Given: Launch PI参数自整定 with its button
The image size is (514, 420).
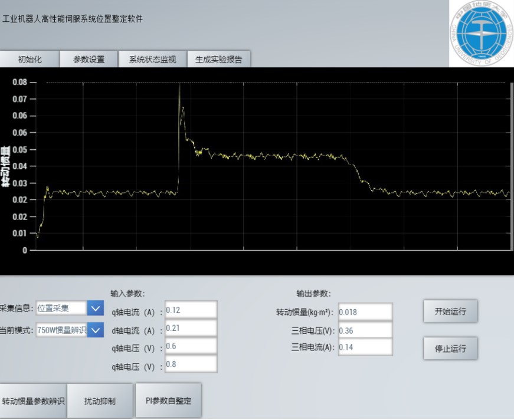Looking at the screenshot, I should [x=168, y=401].
